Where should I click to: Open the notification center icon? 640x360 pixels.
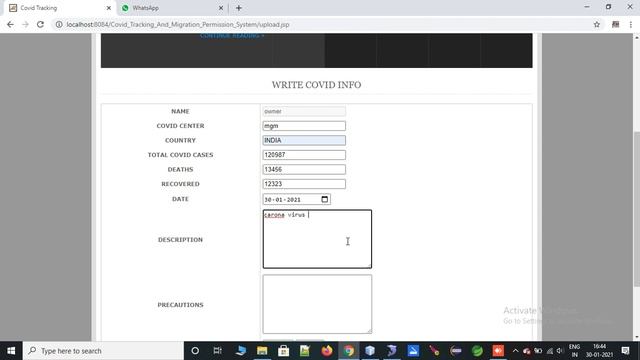[625, 351]
